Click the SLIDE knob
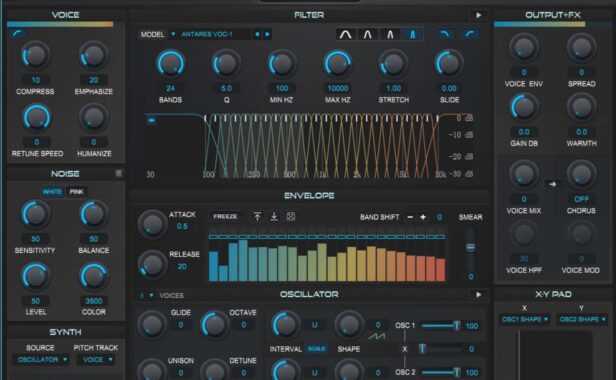The height and width of the screenshot is (380, 616). pos(449,64)
